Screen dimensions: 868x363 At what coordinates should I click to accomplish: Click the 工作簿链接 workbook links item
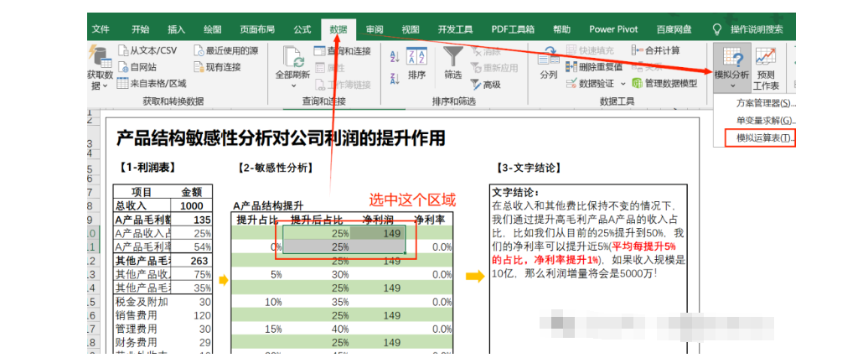[343, 85]
